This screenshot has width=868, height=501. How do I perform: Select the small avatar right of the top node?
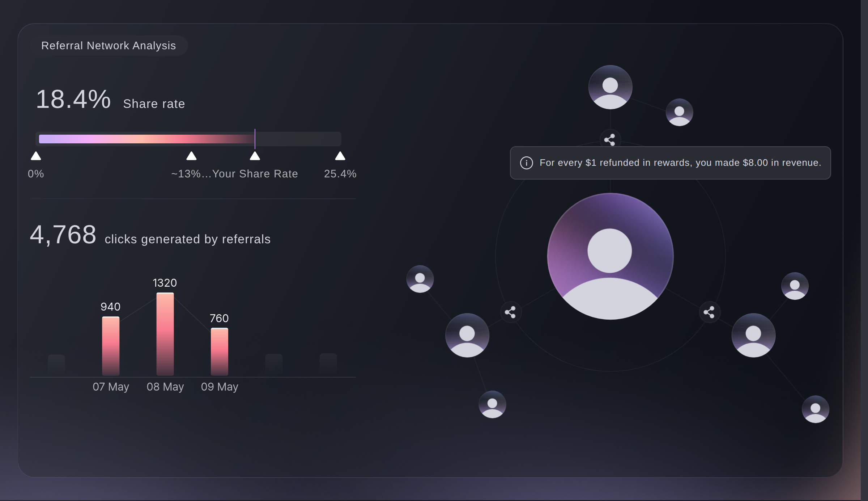click(679, 112)
